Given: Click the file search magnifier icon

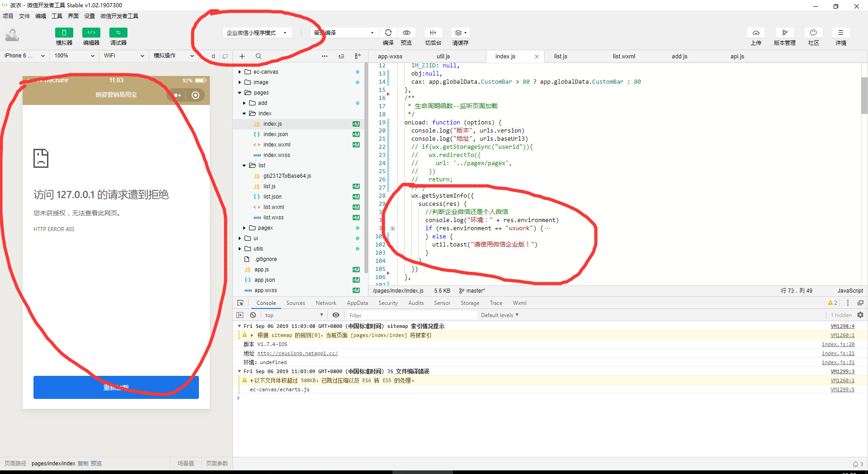Looking at the screenshot, I should 259,56.
